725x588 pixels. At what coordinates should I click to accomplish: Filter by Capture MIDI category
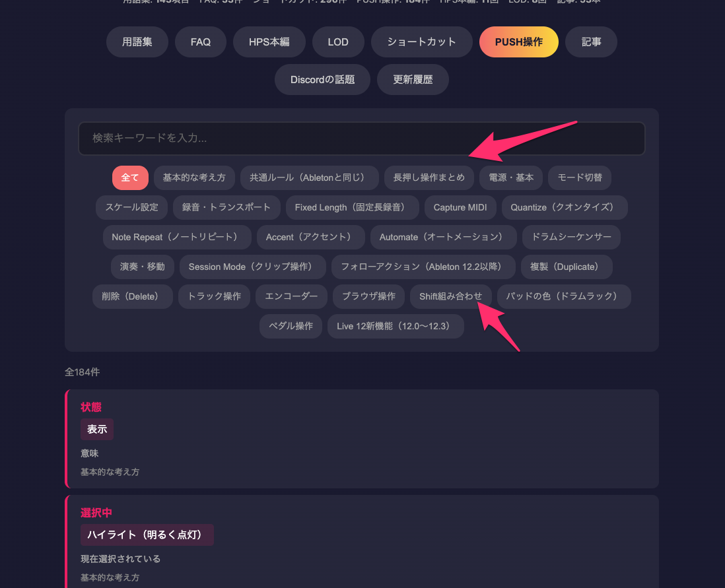click(460, 208)
